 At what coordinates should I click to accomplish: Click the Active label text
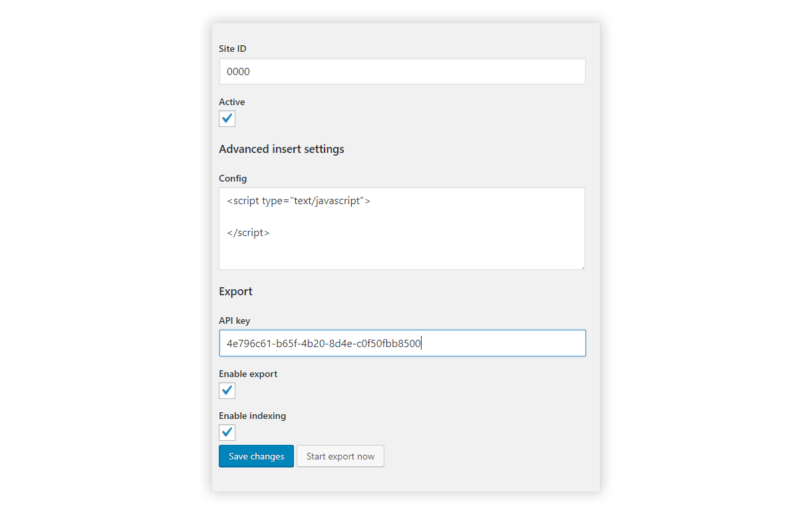click(232, 102)
